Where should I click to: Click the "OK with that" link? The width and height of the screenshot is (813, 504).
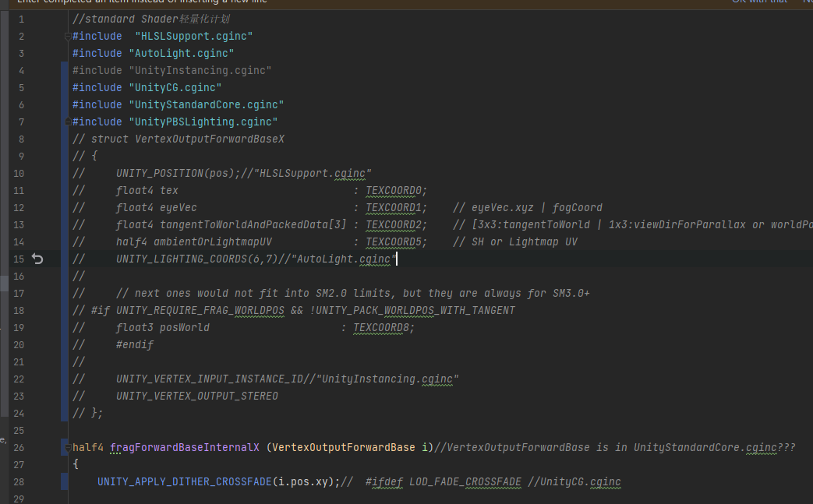tap(759, 2)
